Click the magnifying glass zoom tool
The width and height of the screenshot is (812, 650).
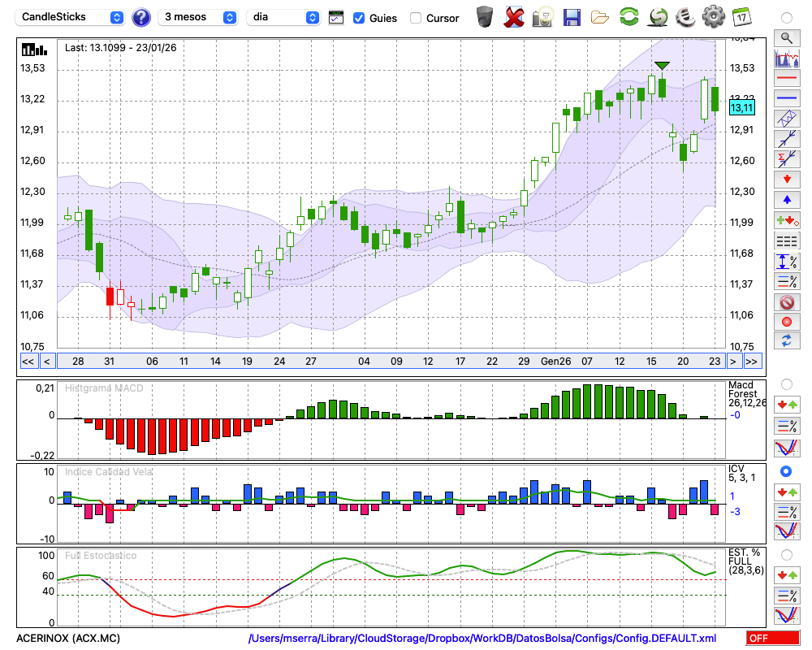786,37
